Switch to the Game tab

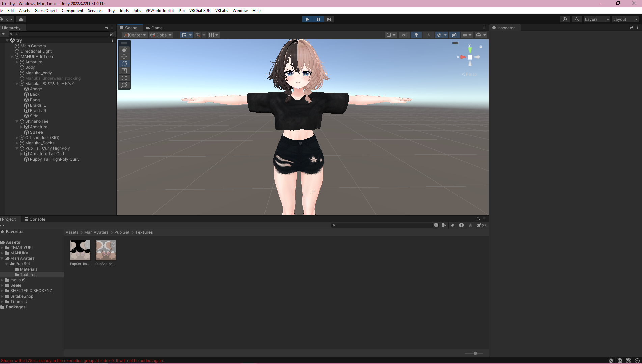pyautogui.click(x=154, y=28)
